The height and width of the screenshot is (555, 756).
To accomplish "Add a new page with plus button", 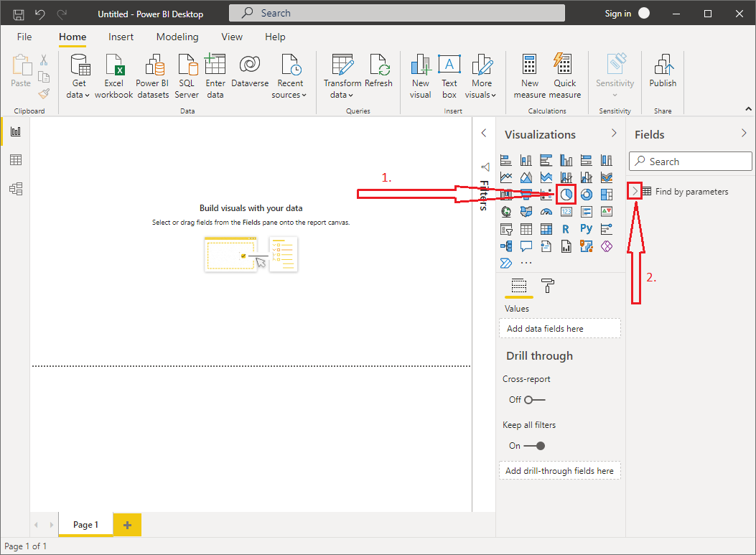I will 128,525.
